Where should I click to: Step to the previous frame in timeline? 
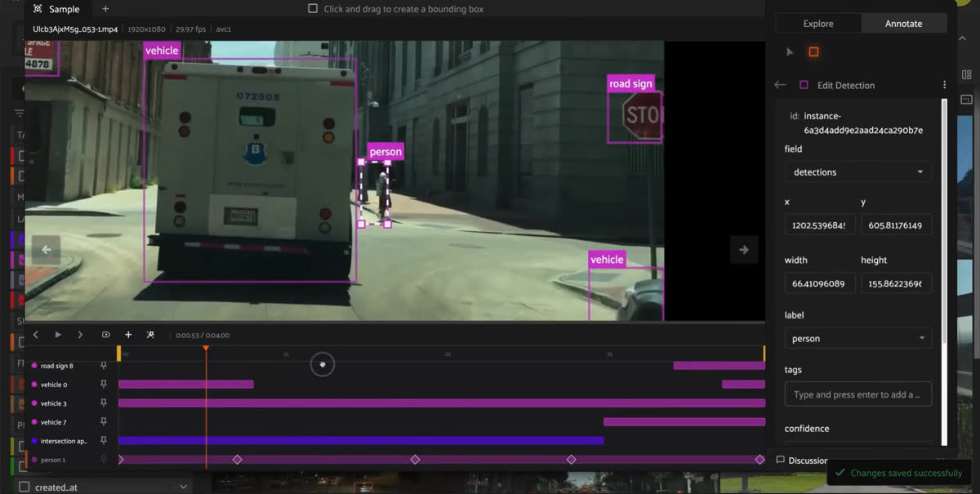point(36,335)
